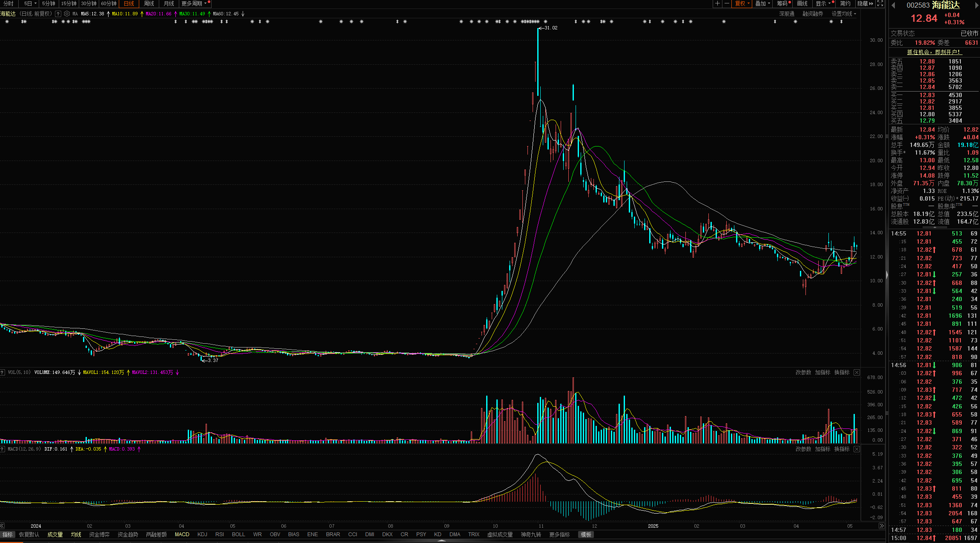The width and height of the screenshot is (980, 543).
Task: Toggle 指标 indicator bar button
Action: click(8, 534)
